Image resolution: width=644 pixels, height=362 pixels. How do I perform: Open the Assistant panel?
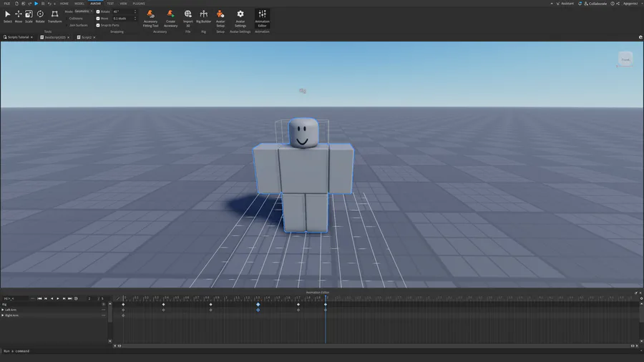pos(565,4)
